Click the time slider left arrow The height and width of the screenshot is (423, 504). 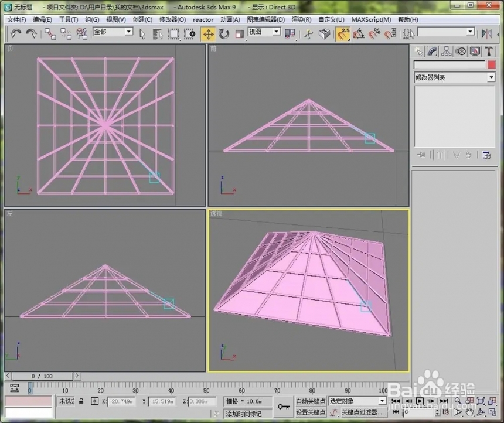(x=8, y=376)
